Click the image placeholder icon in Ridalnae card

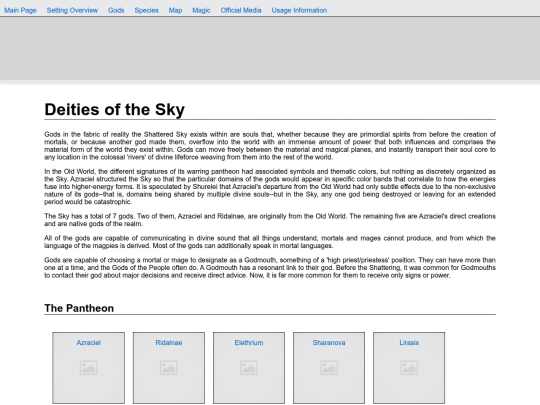pos(169,368)
